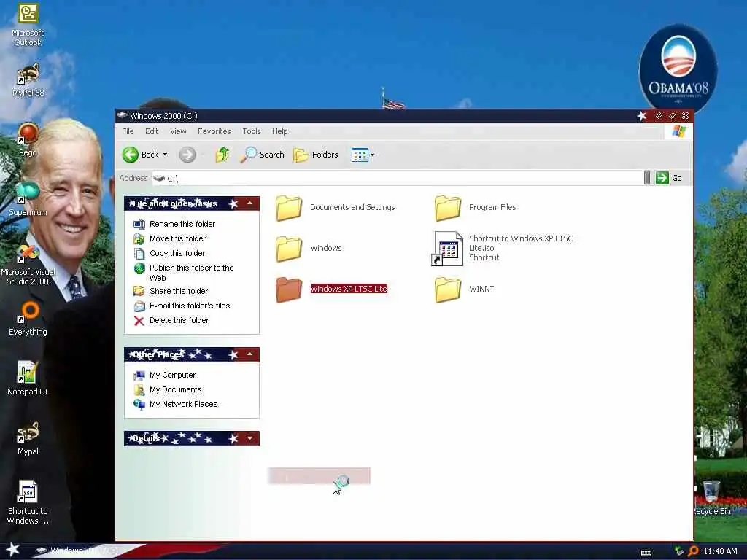Click the Go button

click(x=669, y=178)
